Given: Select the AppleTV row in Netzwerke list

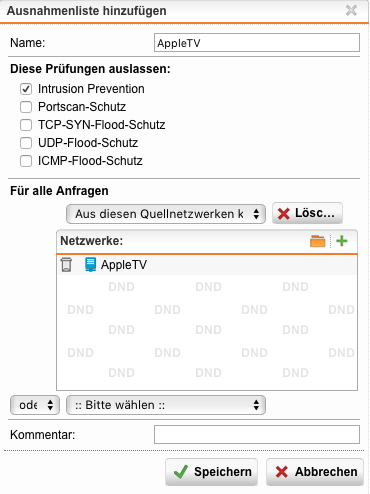Looking at the screenshot, I should (x=207, y=265).
